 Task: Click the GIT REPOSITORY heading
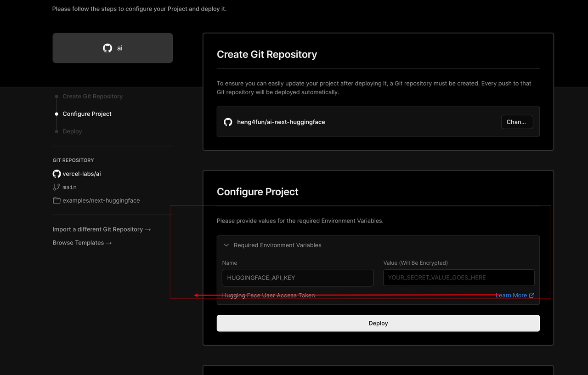[x=73, y=160]
